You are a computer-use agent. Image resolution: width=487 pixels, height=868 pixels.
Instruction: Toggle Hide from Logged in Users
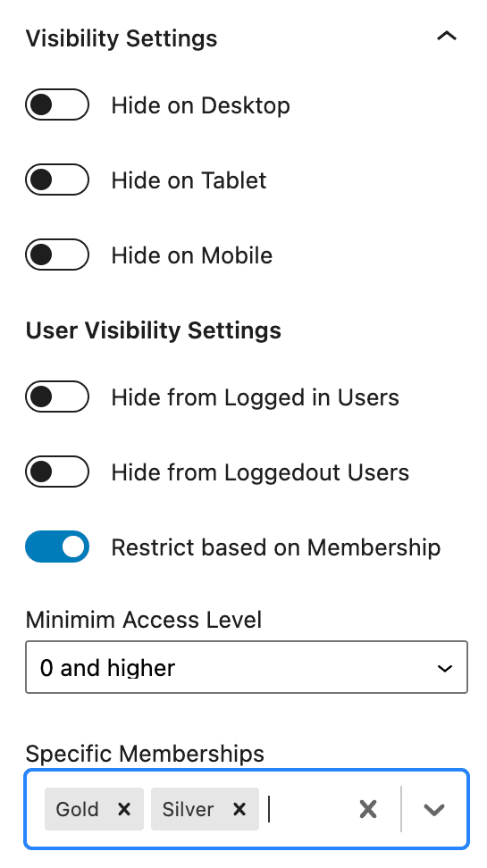pos(57,396)
